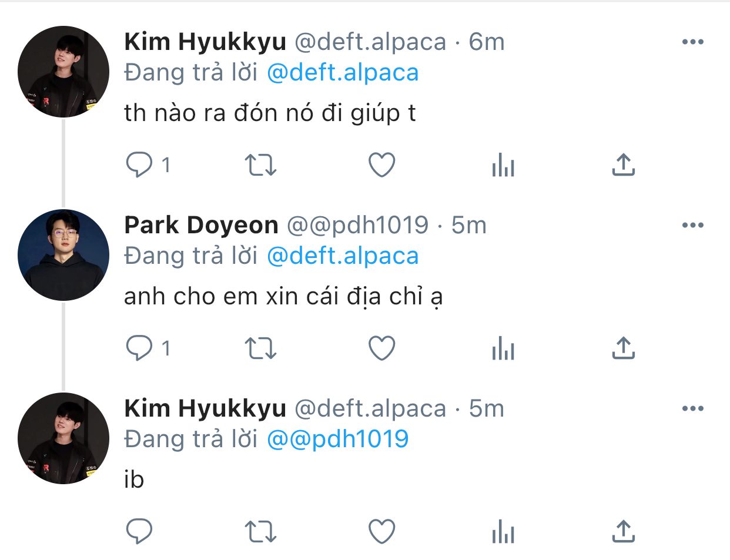
Task: Share the "ib" tweet
Action: click(x=623, y=532)
